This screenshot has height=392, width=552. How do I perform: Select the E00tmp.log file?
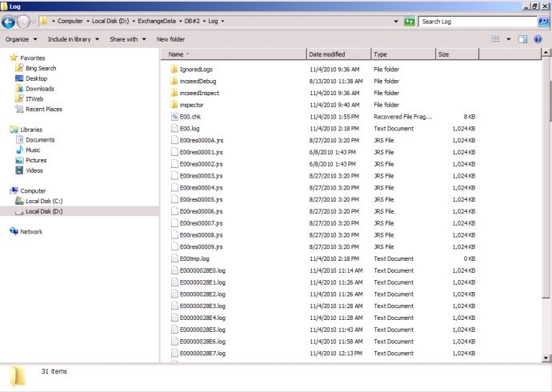194,259
